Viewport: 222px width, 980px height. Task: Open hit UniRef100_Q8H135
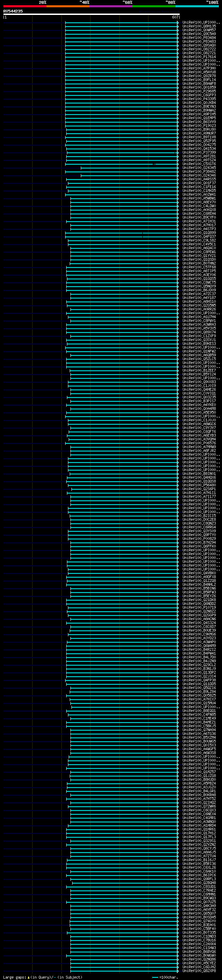pyautogui.click(x=199, y=26)
